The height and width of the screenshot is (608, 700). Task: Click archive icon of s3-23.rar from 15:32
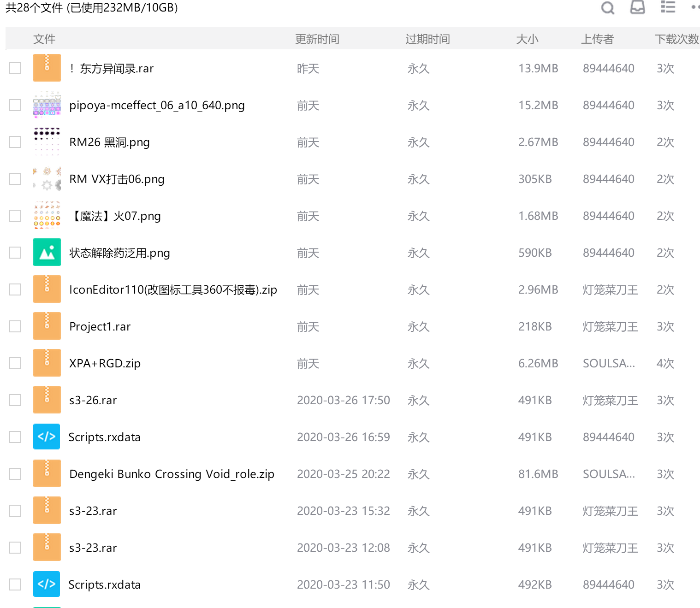tap(47, 510)
